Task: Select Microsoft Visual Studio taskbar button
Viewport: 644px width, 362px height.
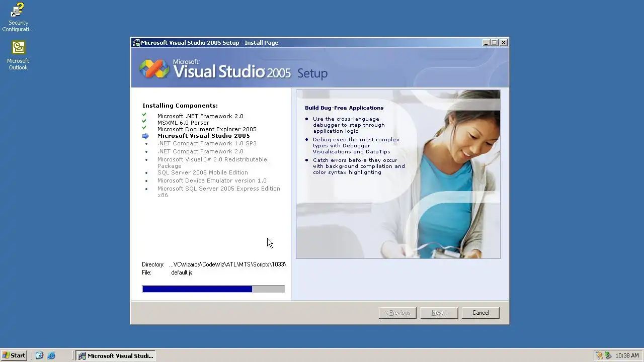Action: tap(116, 355)
